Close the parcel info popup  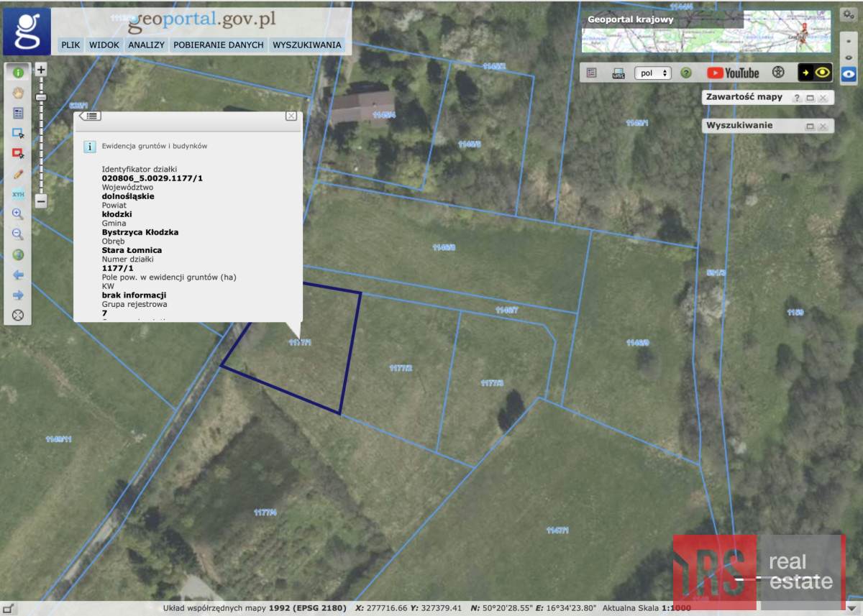[291, 116]
